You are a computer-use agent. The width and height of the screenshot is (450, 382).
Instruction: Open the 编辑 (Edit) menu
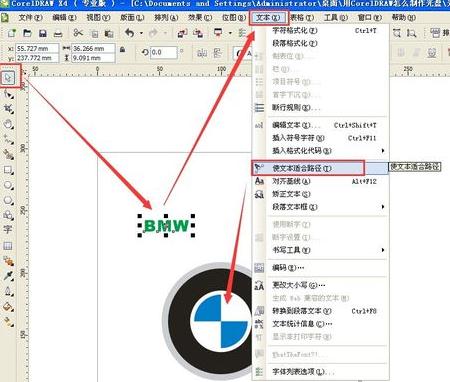click(x=64, y=17)
